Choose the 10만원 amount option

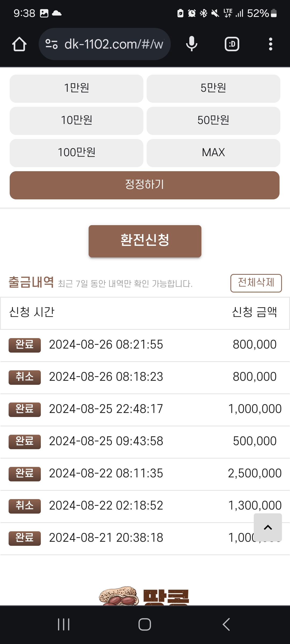click(x=77, y=121)
